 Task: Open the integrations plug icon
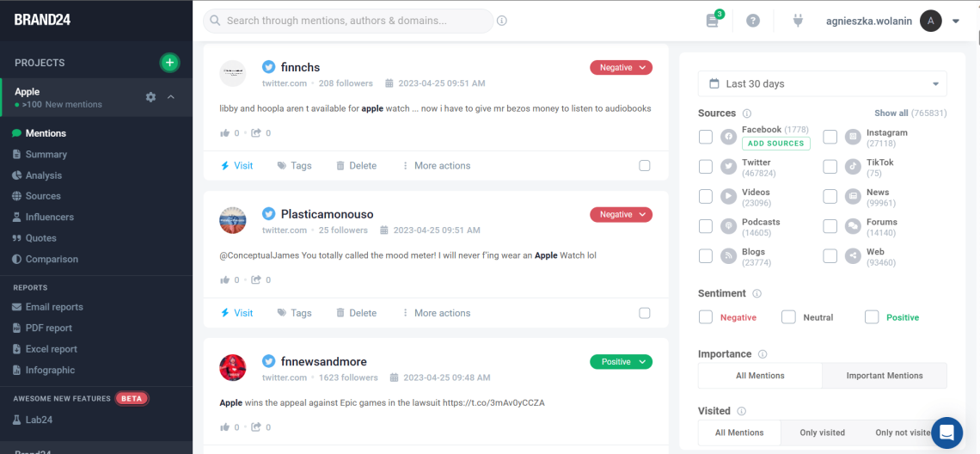coord(798,21)
